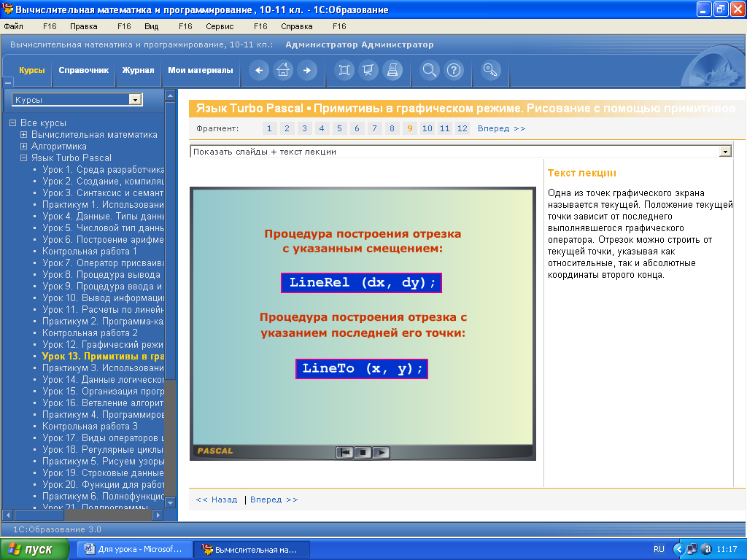
Task: Go to fragment 5
Action: pyautogui.click(x=339, y=128)
